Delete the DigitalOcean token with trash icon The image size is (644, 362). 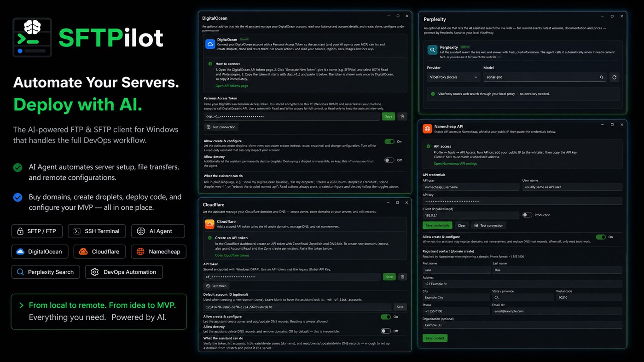tap(402, 116)
